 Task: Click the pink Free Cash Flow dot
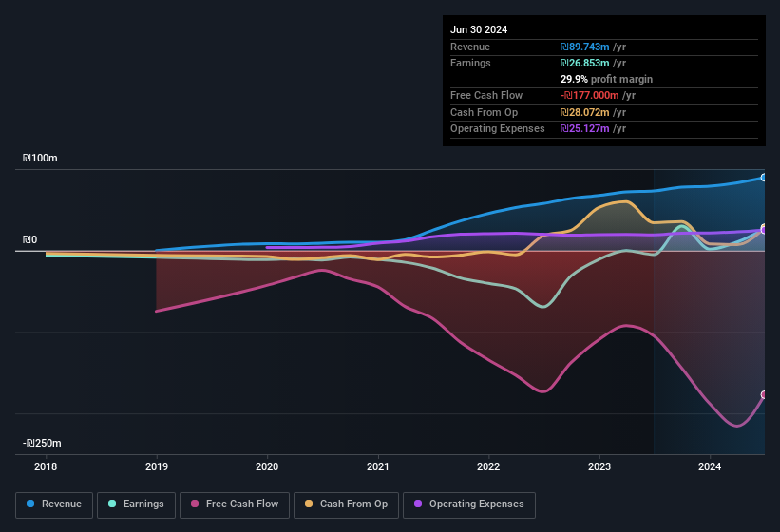pyautogui.click(x=196, y=504)
